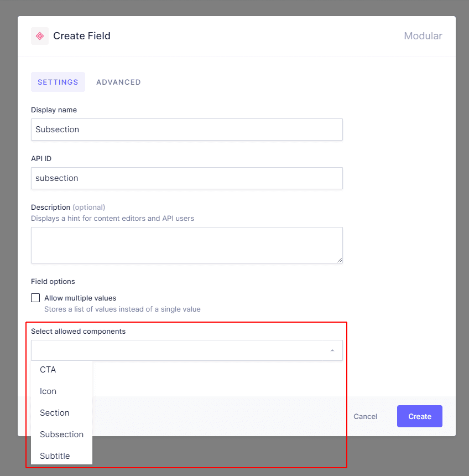Click the pink Modular field icon
The width and height of the screenshot is (469, 476).
40,36
